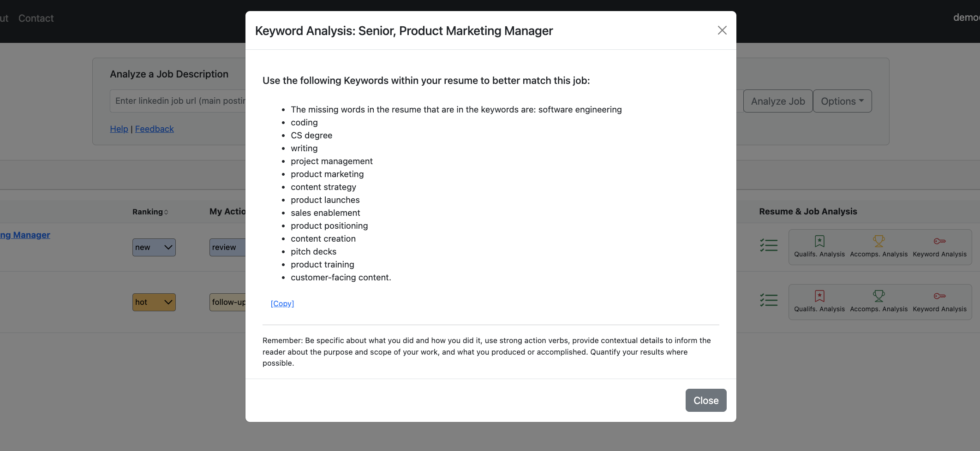980x451 pixels.
Task: Open Accomps. Analysis trophy icon in second row
Action: point(878,296)
